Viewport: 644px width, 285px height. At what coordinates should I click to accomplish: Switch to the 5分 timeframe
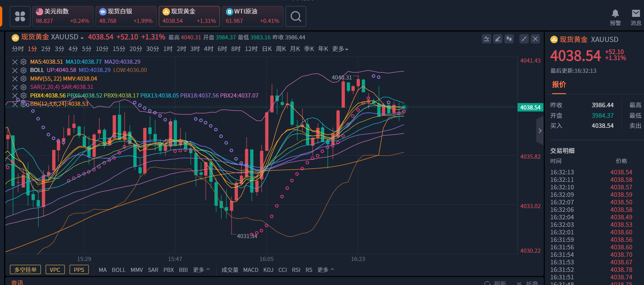pos(87,49)
